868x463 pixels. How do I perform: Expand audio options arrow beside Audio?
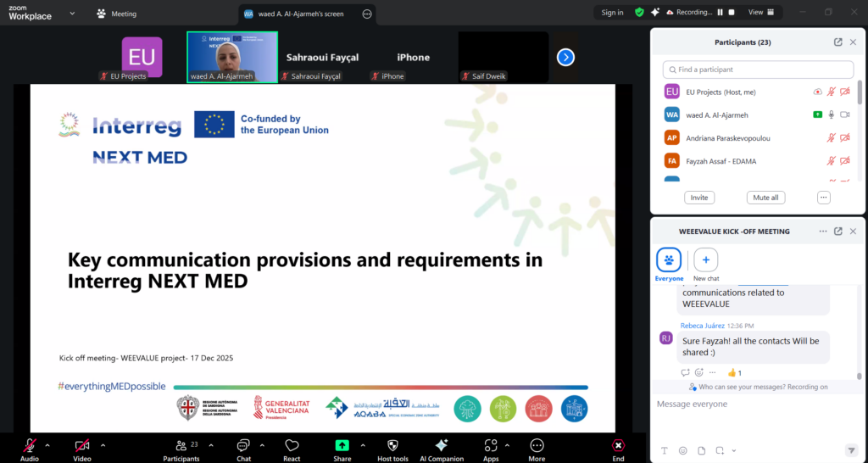click(x=47, y=444)
